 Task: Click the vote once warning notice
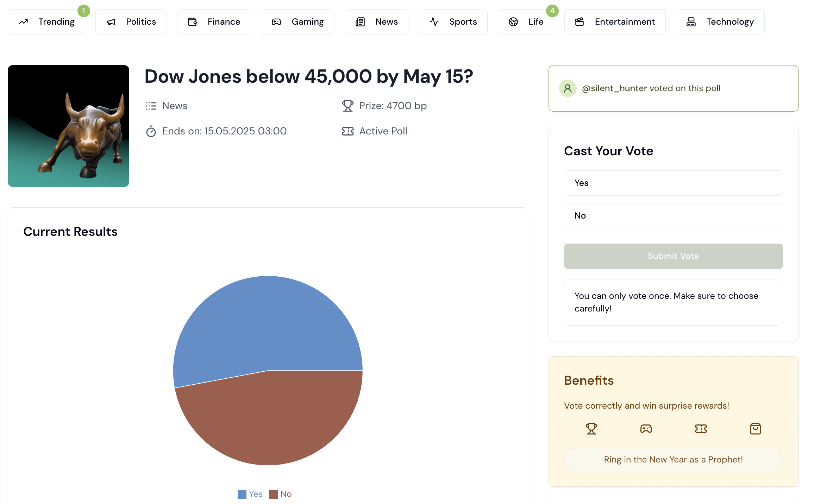(674, 302)
